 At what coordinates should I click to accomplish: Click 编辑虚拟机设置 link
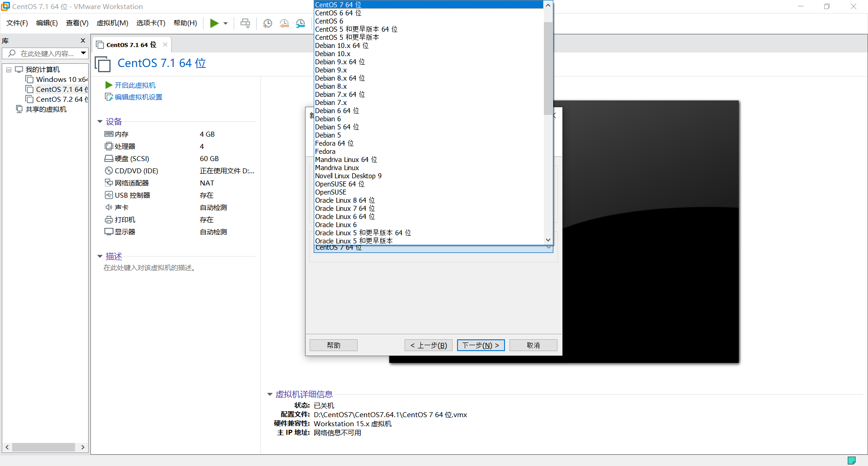[x=138, y=97]
